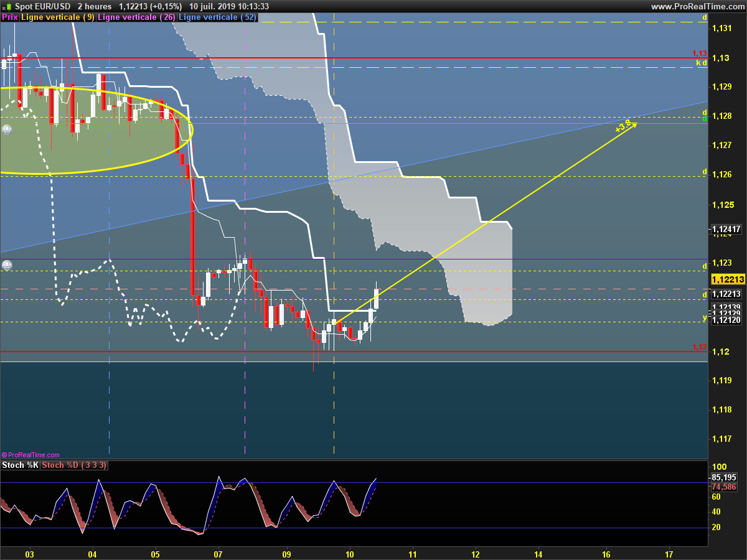Image resolution: width=747 pixels, height=560 pixels.
Task: Click the 10 date axis label
Action: (x=350, y=554)
